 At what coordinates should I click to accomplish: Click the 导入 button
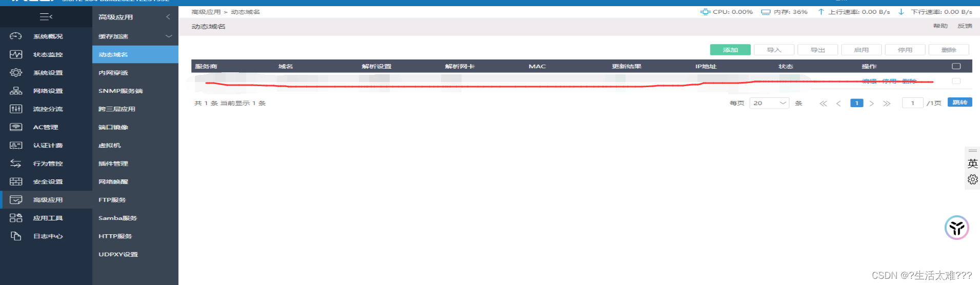774,50
